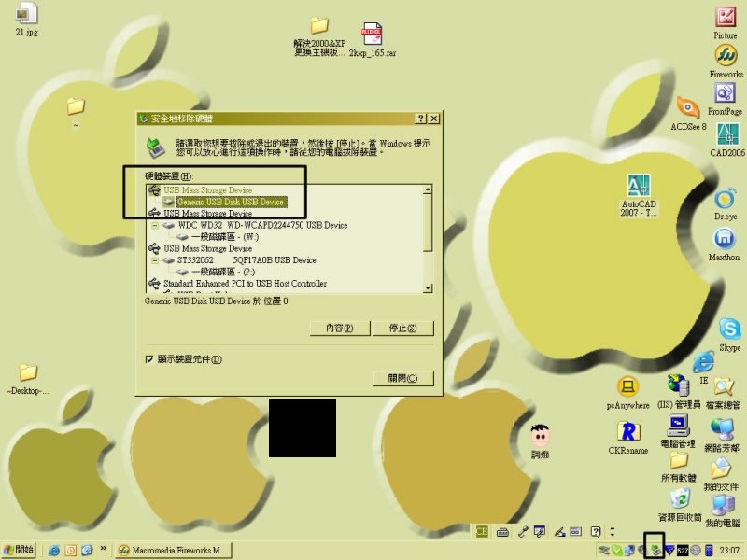Select WDC WD32 WD-WCAPD2244750 USB Device
Image resolution: width=747 pixels, height=560 pixels.
[262, 225]
